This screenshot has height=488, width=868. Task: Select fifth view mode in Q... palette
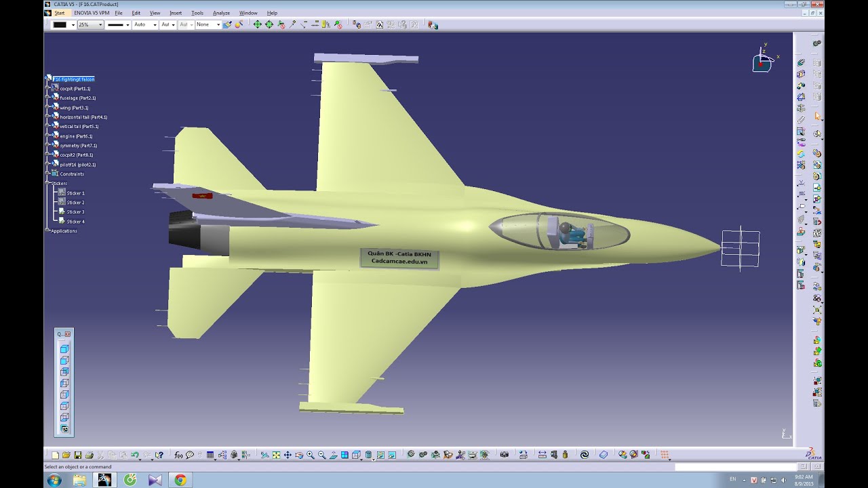point(64,394)
